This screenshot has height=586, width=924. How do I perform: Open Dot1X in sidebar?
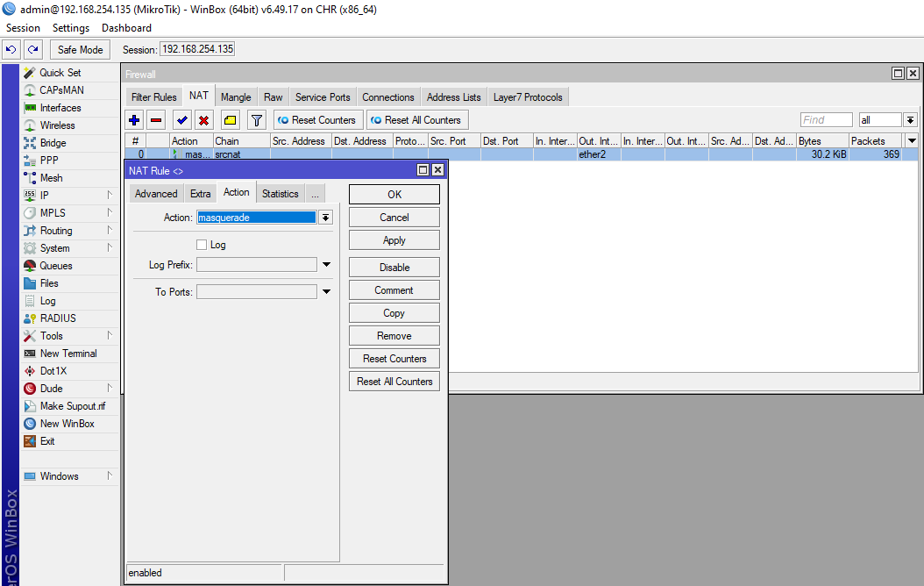pyautogui.click(x=53, y=371)
